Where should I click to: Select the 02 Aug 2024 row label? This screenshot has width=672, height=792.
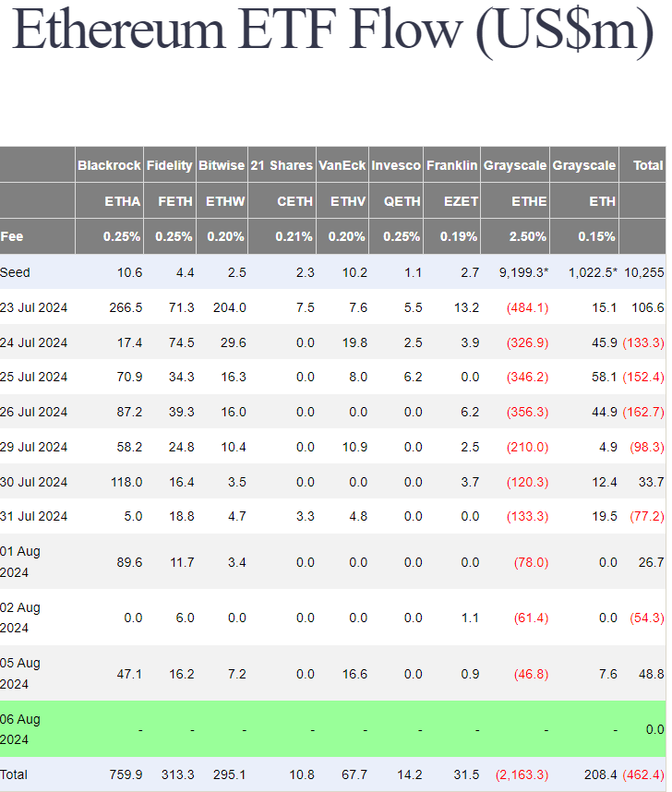(x=20, y=618)
